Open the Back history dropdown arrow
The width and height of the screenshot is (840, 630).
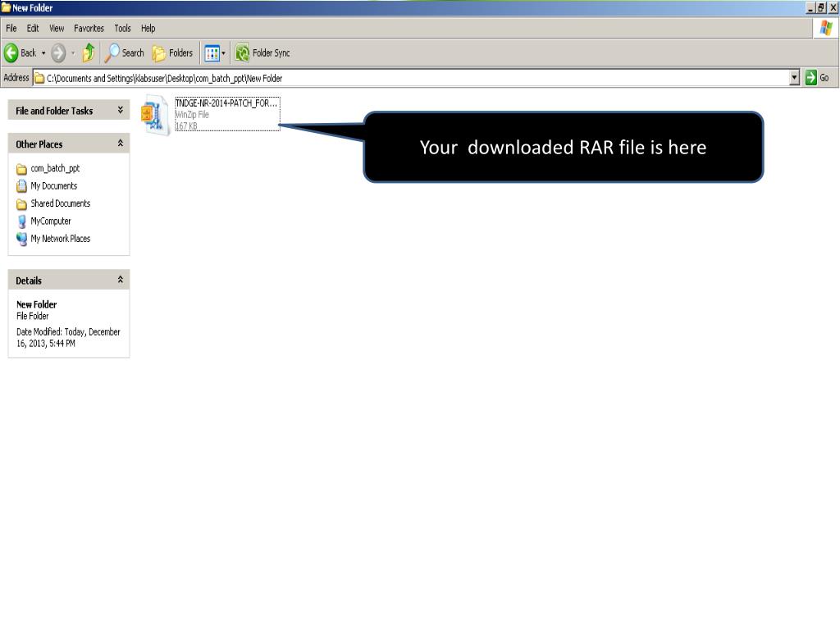coord(43,53)
